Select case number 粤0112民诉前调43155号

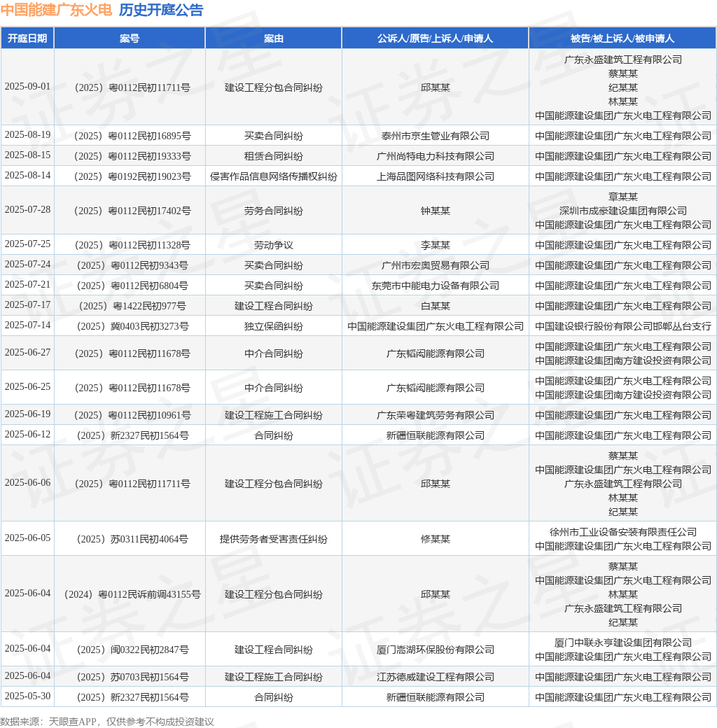(x=132, y=595)
